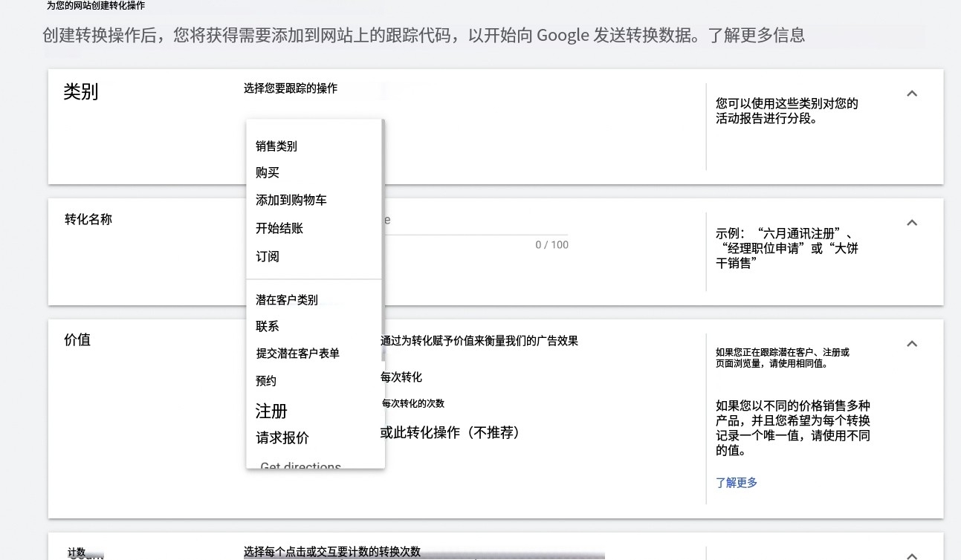Open 了解更多 link in the 价值 help panel
The image size is (961, 560).
point(737,483)
